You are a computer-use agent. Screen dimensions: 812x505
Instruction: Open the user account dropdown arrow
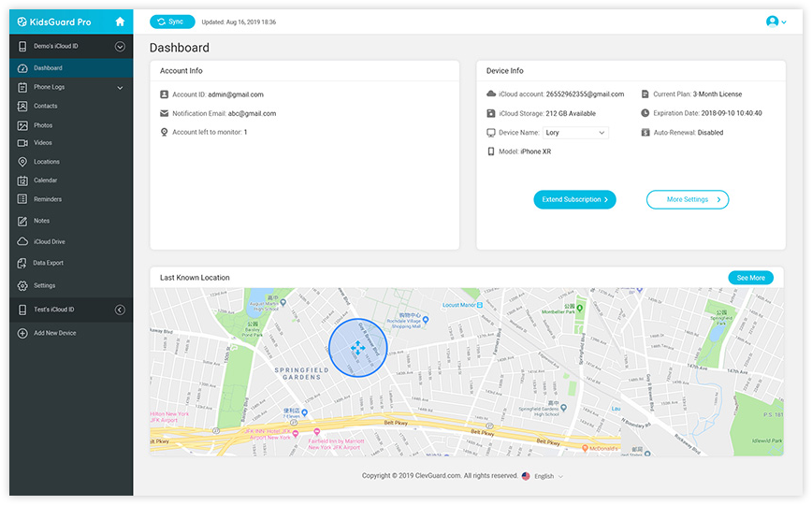point(784,22)
